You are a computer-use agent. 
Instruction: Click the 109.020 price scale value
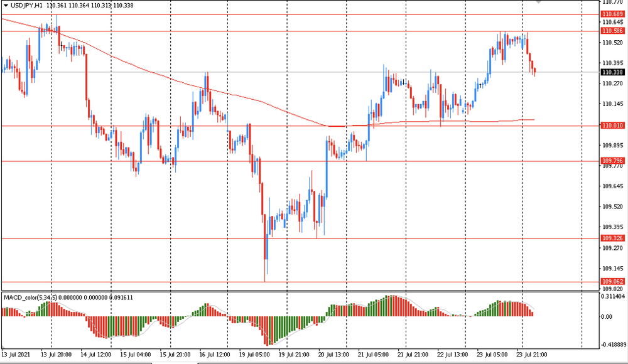pos(613,288)
